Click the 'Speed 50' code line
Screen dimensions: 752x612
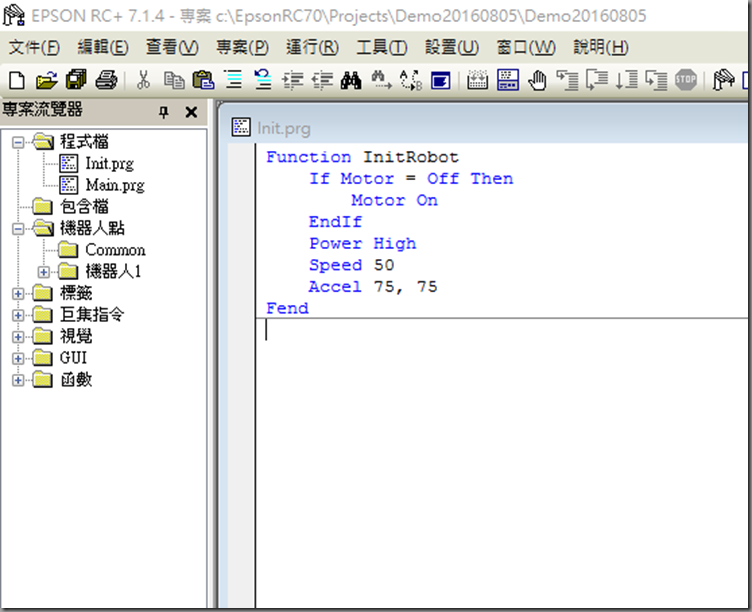tap(351, 265)
